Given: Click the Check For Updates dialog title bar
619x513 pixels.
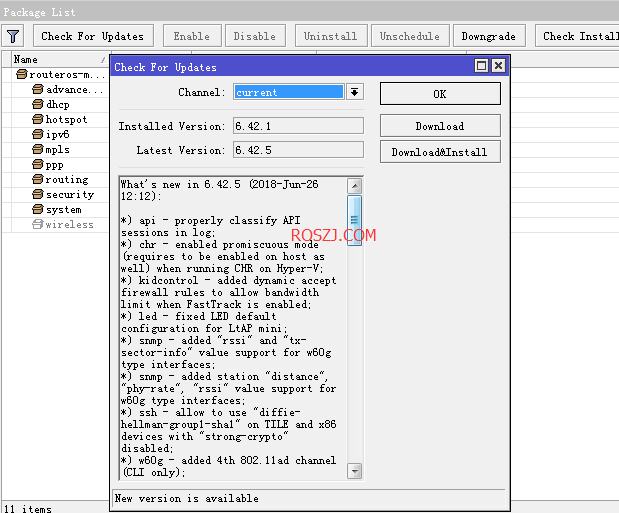Looking at the screenshot, I should tap(292, 66).
